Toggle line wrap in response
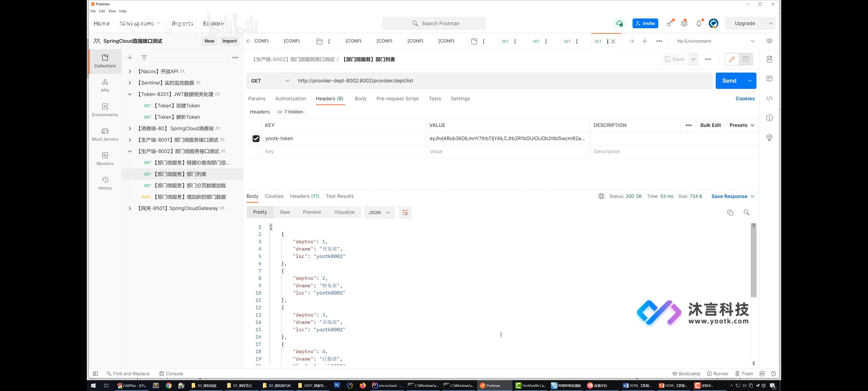Screen dimensions: 868x391 (x=405, y=213)
